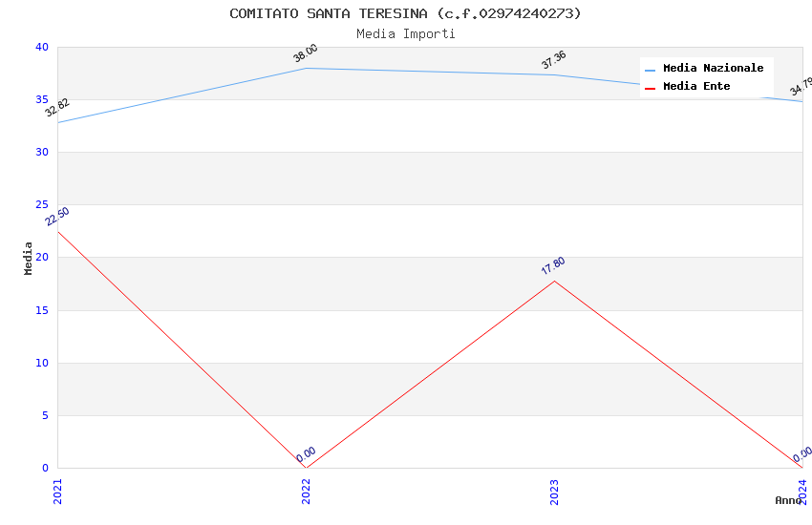The width and height of the screenshot is (812, 525).
Task: Click the red Media Ente legend swatch
Action: (x=651, y=88)
